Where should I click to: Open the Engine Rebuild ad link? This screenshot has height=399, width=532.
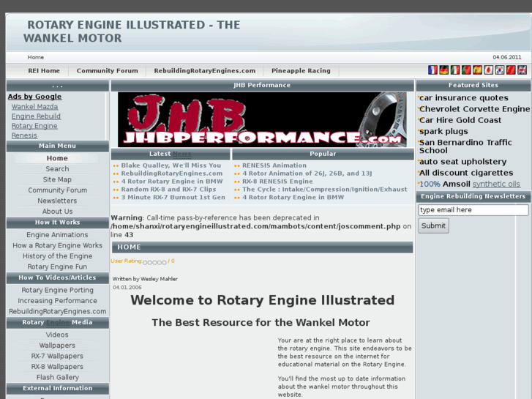[x=36, y=116]
